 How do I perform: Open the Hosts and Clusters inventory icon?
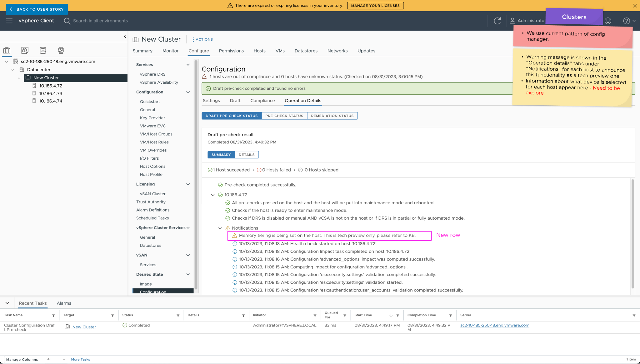point(7,50)
